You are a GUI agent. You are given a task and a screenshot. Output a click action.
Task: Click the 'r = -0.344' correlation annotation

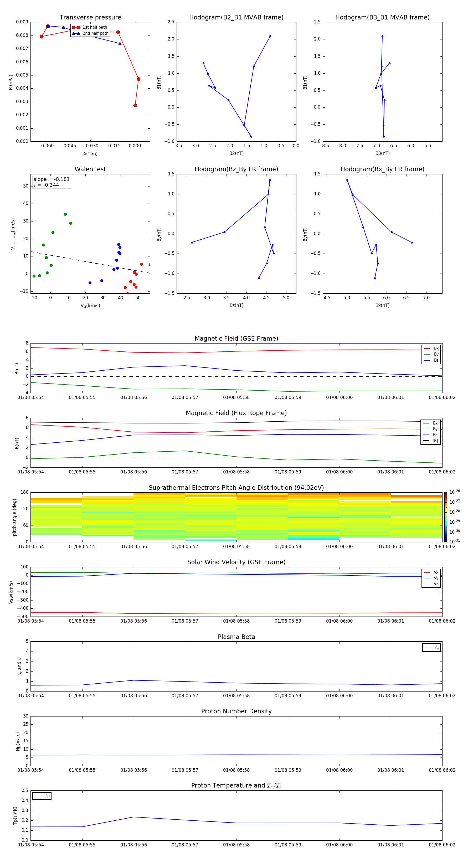47,185
